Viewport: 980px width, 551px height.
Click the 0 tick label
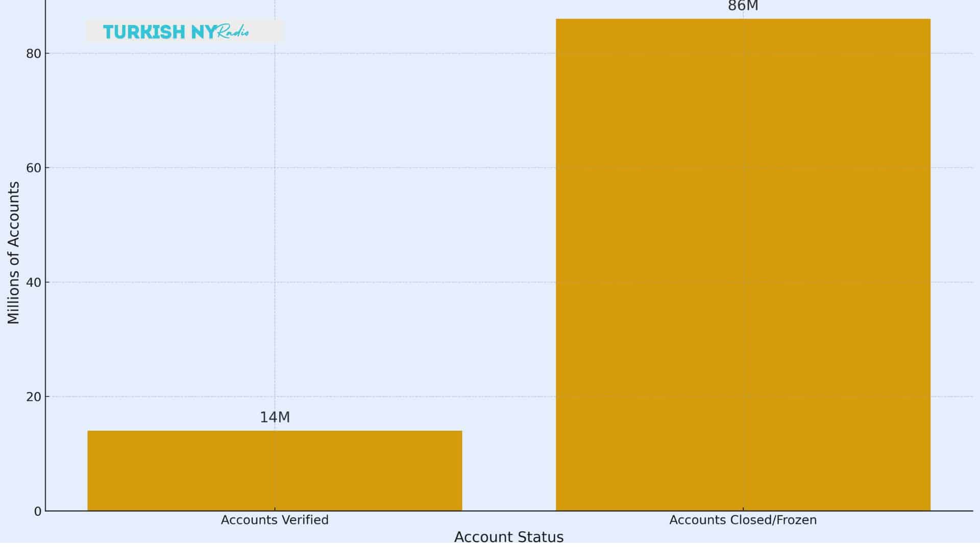(37, 511)
